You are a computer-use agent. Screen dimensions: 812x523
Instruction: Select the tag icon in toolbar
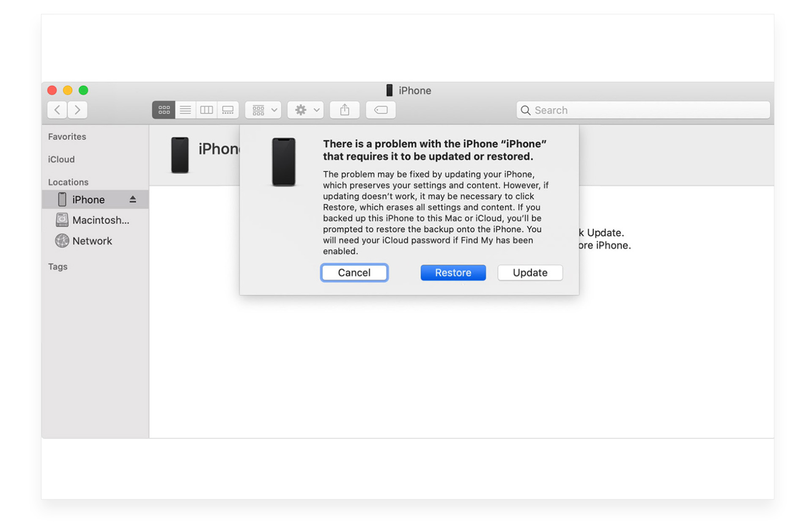[x=382, y=110]
